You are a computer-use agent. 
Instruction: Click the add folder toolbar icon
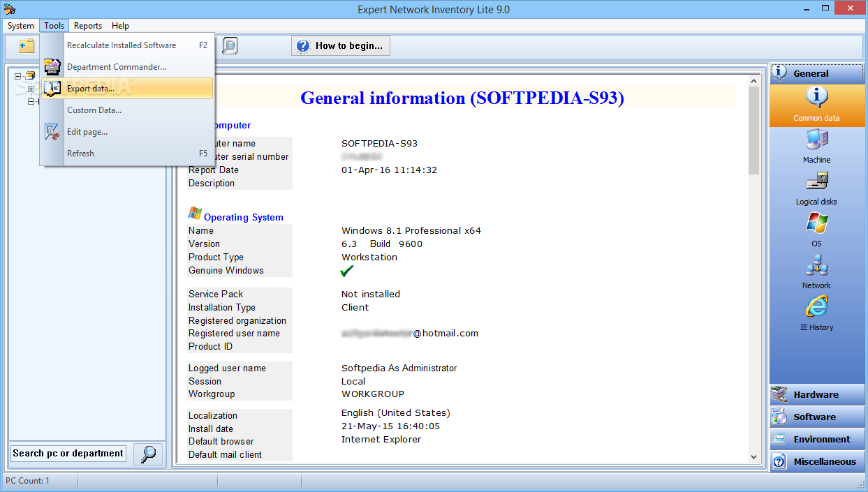27,46
